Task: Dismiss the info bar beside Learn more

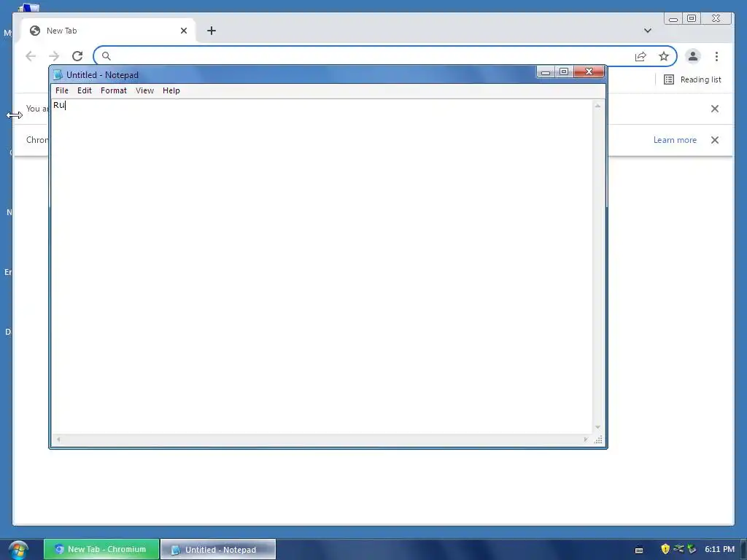Action: pos(715,140)
